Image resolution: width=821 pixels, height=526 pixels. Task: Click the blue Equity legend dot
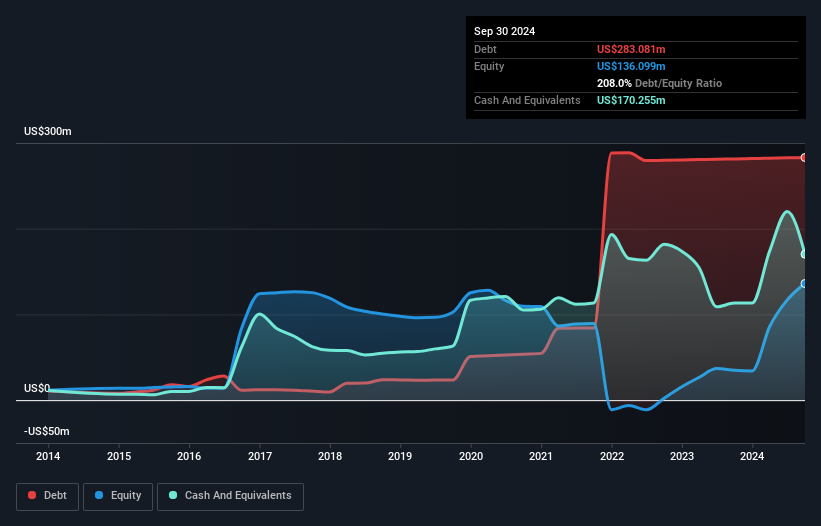tap(99, 495)
